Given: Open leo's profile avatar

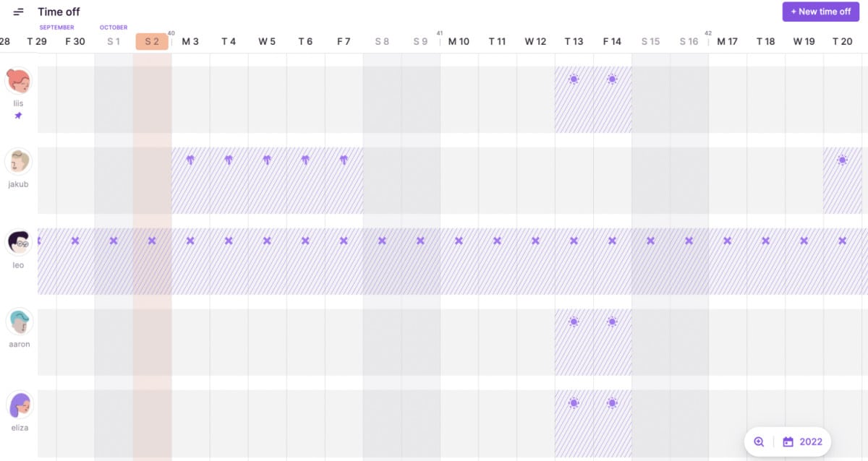Looking at the screenshot, I should point(18,242).
